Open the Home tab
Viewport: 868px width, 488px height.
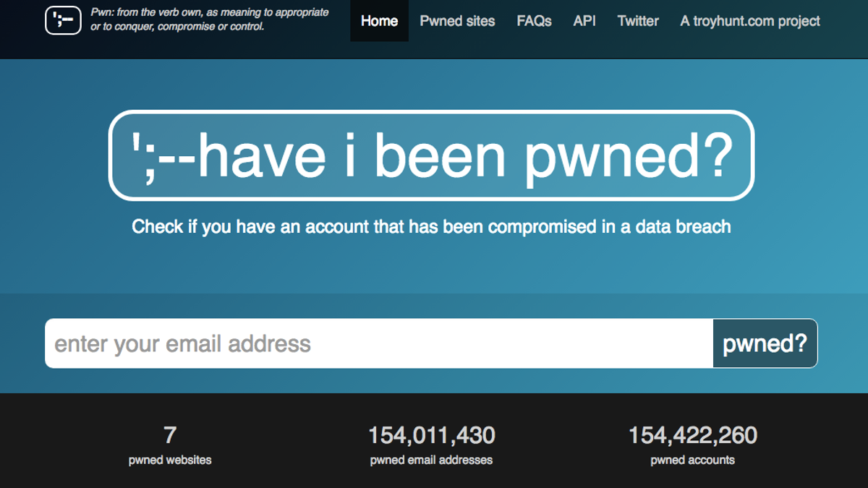click(x=379, y=21)
